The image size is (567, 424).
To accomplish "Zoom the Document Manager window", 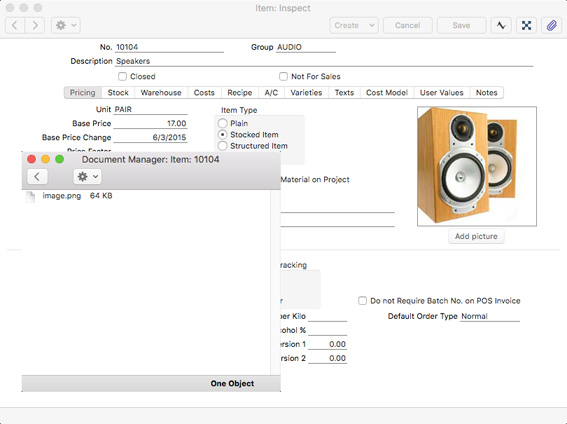I will coord(60,159).
